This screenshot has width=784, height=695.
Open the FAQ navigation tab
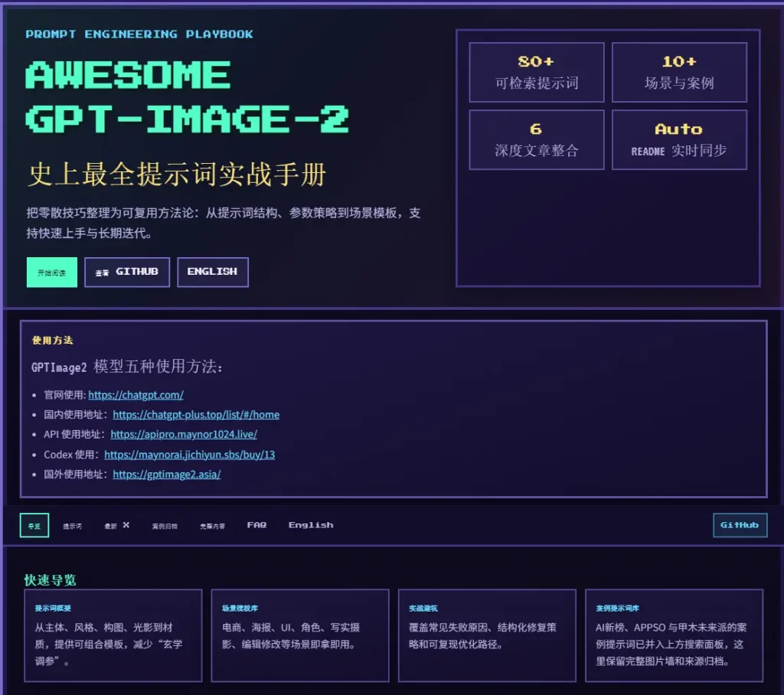click(x=256, y=525)
